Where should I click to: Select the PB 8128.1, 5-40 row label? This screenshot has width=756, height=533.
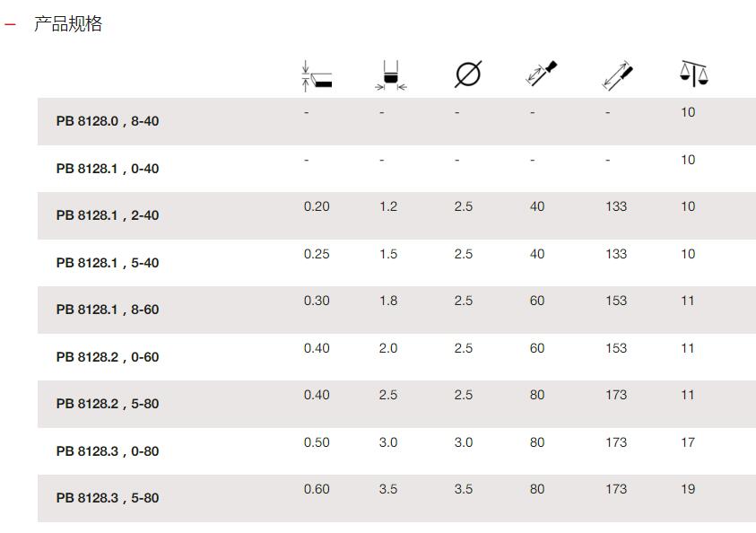[108, 263]
